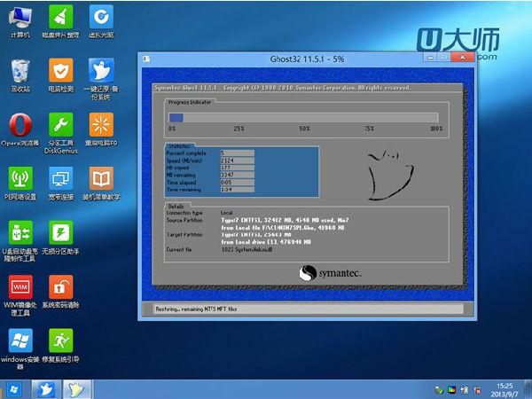Launch the DiskGenius partition tool
The width and height of the screenshot is (532, 399).
60,124
